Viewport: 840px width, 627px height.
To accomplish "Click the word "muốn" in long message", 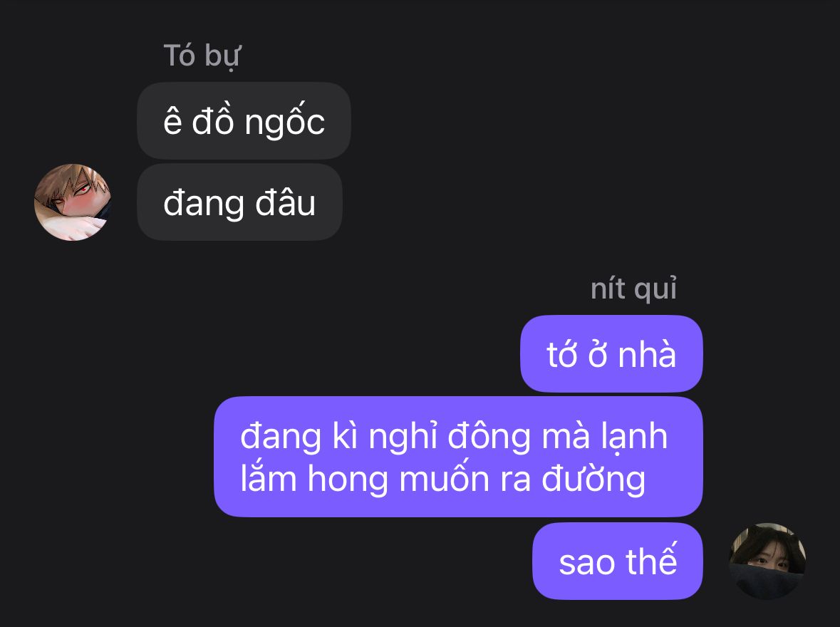I will point(444,477).
